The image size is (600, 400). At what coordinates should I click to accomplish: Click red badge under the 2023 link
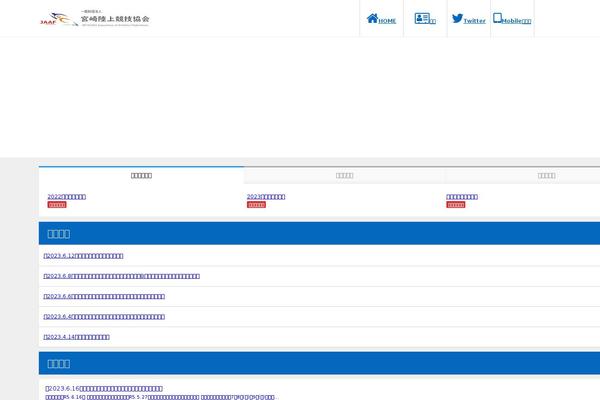[x=256, y=205]
